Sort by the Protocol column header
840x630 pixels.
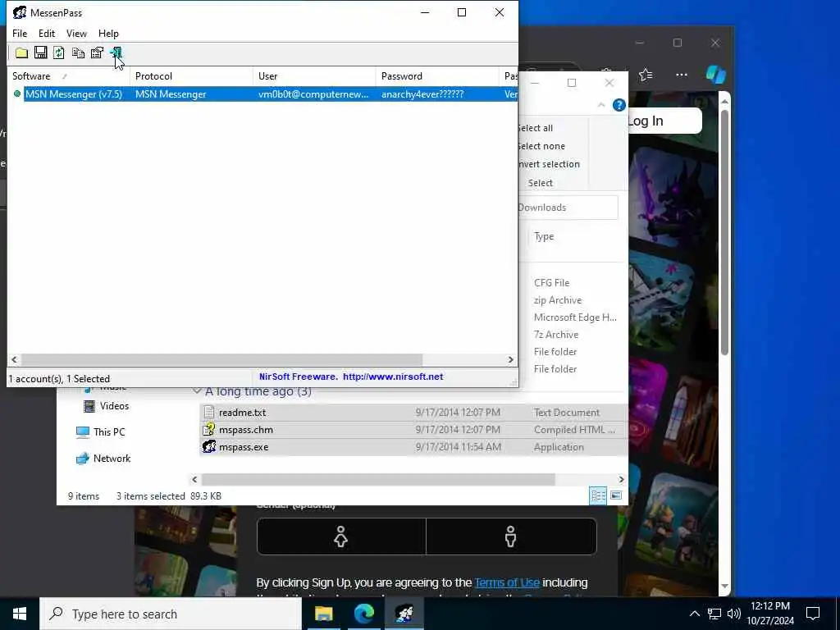191,76
